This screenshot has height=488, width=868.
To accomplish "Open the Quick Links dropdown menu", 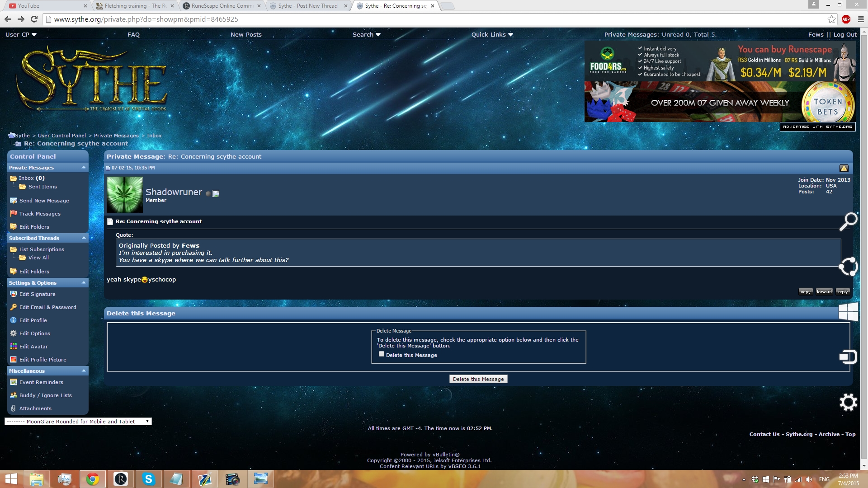I will [492, 34].
